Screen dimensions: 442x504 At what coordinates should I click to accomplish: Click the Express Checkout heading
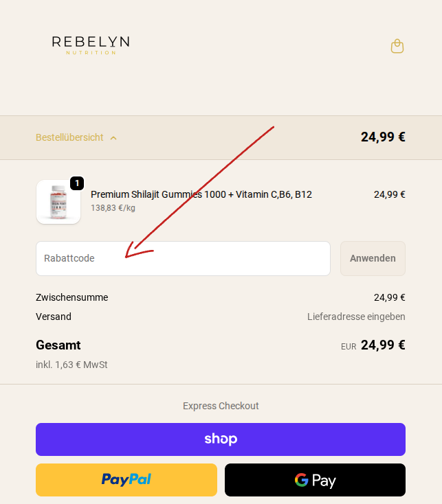[221, 406]
